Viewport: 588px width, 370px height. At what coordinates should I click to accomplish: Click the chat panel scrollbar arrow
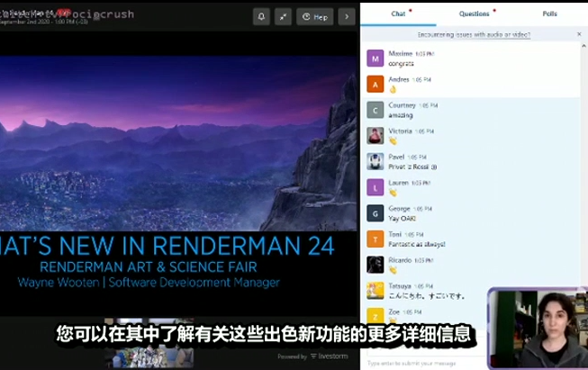[x=583, y=46]
